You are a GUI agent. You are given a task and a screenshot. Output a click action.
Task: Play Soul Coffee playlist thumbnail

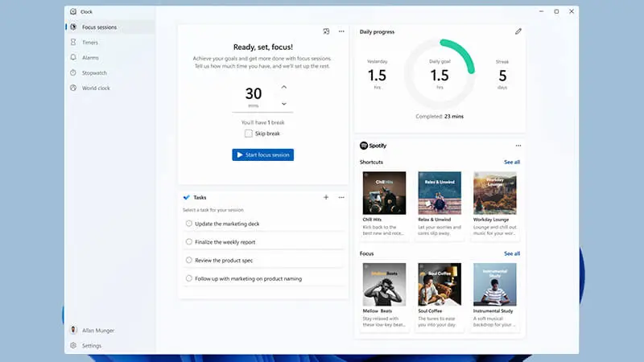tap(440, 285)
